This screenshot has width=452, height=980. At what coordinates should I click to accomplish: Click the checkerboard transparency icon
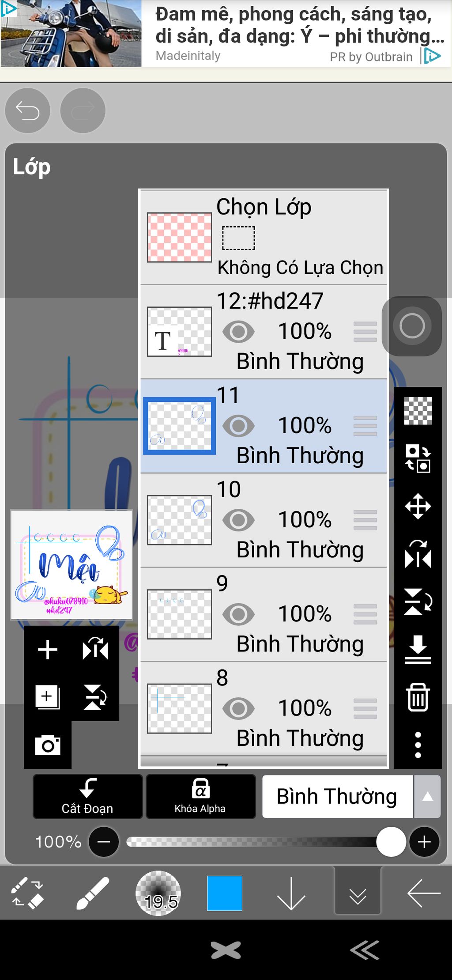[418, 411]
